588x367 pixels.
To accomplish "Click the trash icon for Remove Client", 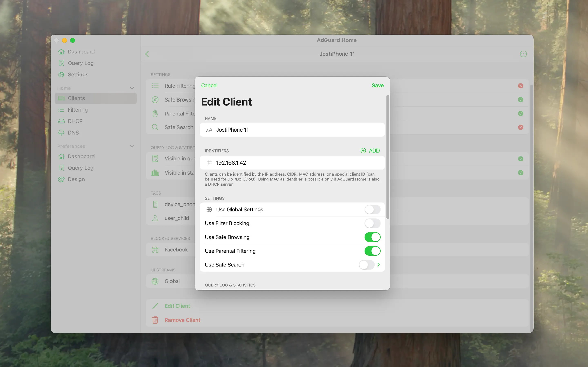I will [155, 320].
